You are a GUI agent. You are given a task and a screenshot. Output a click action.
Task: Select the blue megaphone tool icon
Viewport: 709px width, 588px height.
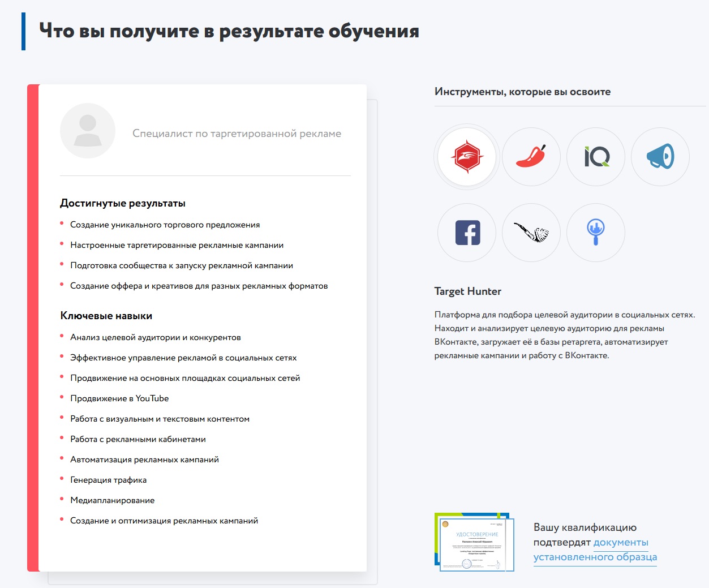660,157
